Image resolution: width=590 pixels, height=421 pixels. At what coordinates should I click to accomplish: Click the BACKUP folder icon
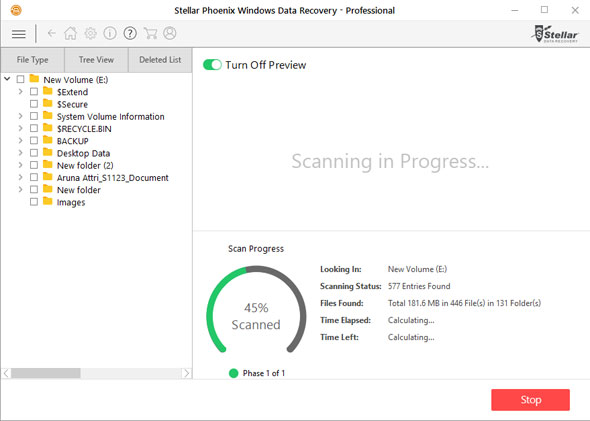point(47,140)
